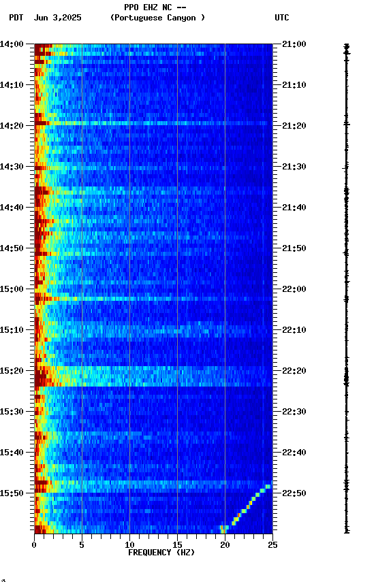Screen dimensions: 376x588
Task: Click the broad energy band at 15:20
Action: coord(153,376)
